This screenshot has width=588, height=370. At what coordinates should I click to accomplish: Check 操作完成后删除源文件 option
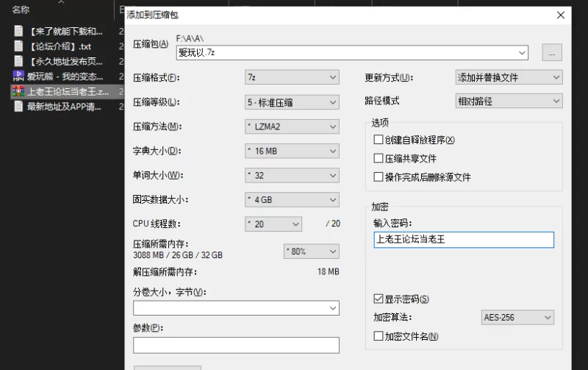coord(379,177)
